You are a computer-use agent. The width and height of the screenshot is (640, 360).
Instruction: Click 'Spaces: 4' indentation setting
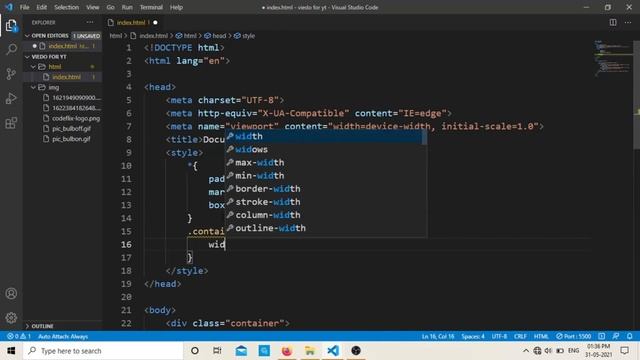[x=473, y=336]
